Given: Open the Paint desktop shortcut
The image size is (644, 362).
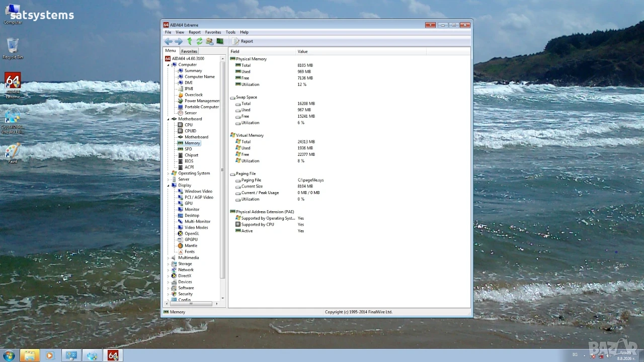Looking at the screenshot, I should click(x=13, y=153).
